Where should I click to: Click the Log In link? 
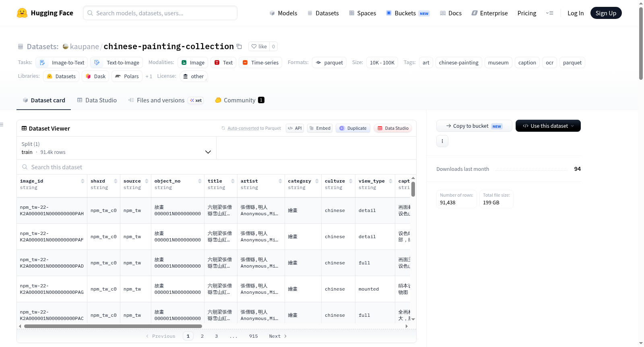click(576, 13)
